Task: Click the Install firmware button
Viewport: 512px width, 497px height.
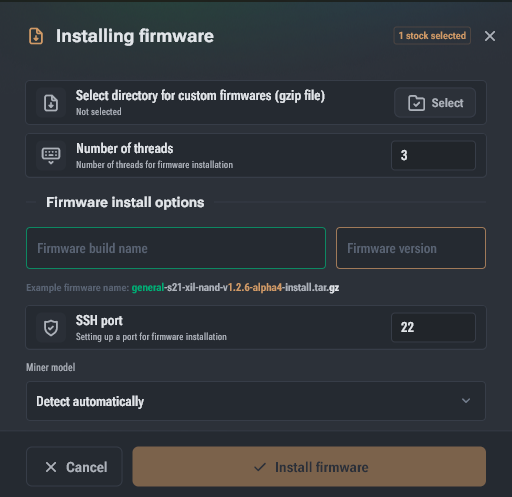Action: (309, 466)
